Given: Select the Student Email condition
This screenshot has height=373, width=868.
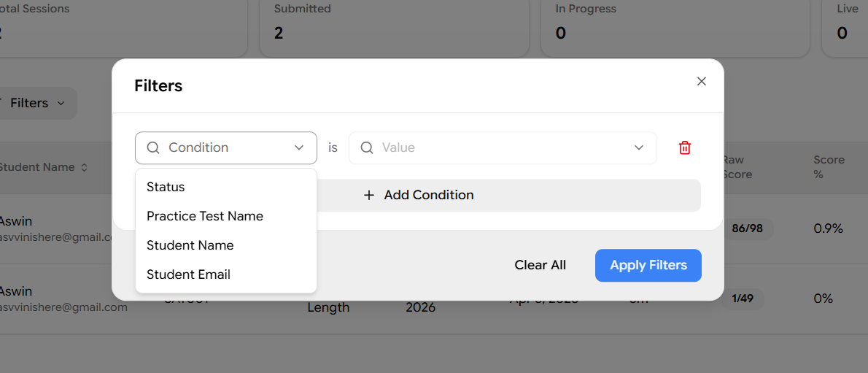Looking at the screenshot, I should (188, 274).
